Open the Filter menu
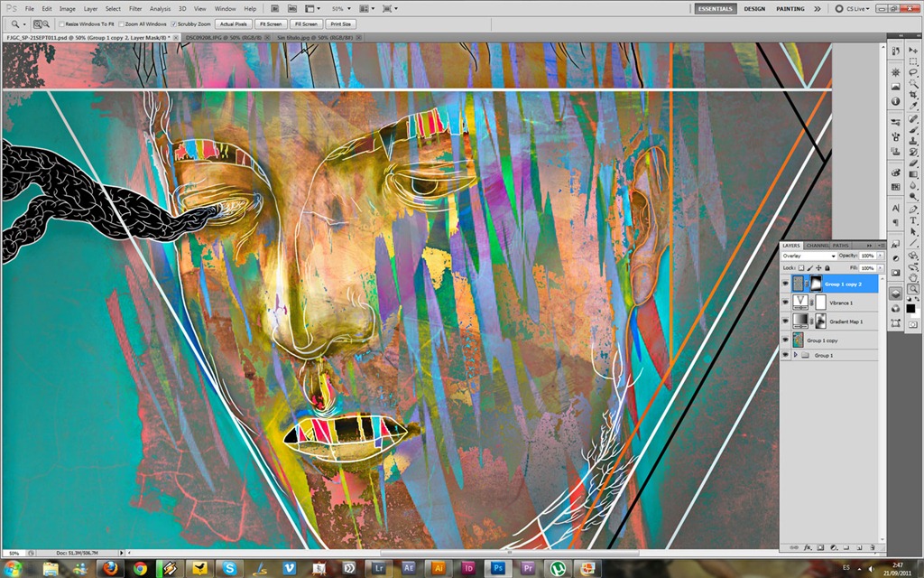This screenshot has width=924, height=578. (134, 9)
